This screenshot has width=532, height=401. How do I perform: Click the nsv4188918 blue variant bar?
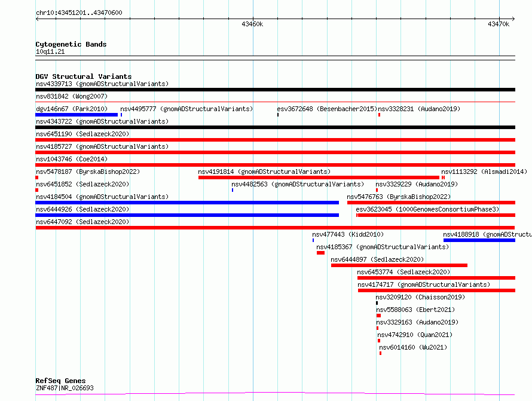pos(479,240)
